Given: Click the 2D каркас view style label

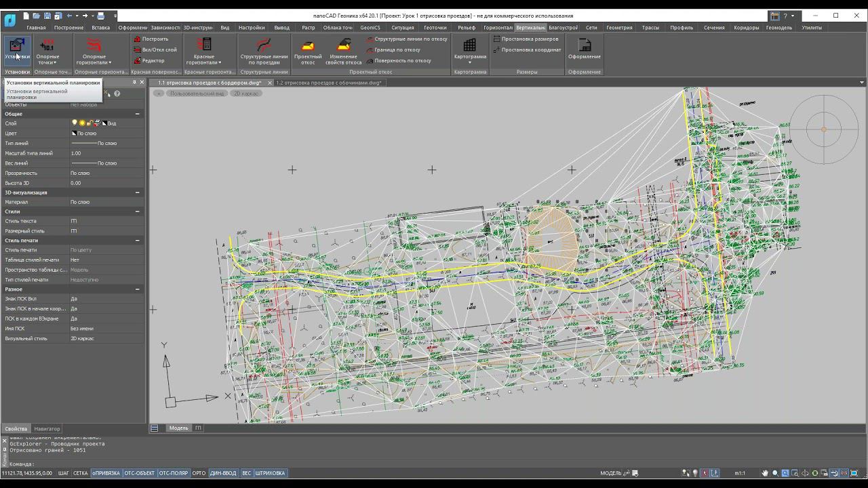Looking at the screenshot, I should (x=247, y=94).
